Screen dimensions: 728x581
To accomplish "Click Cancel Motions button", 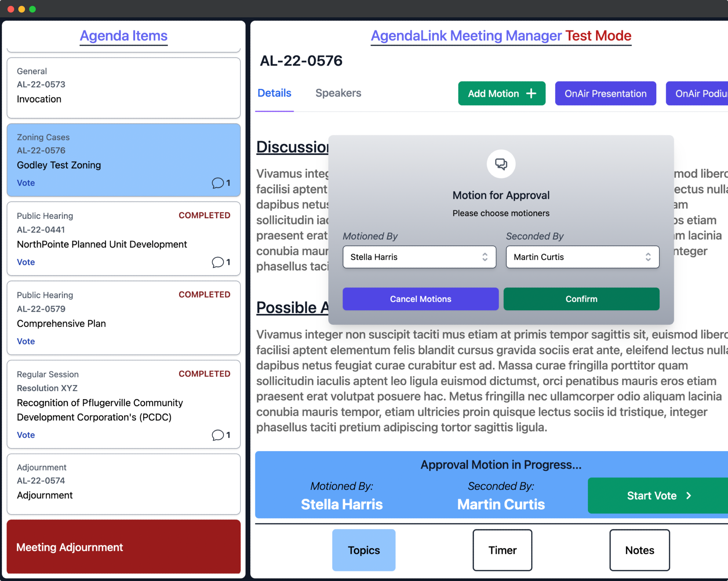I will click(x=420, y=299).
